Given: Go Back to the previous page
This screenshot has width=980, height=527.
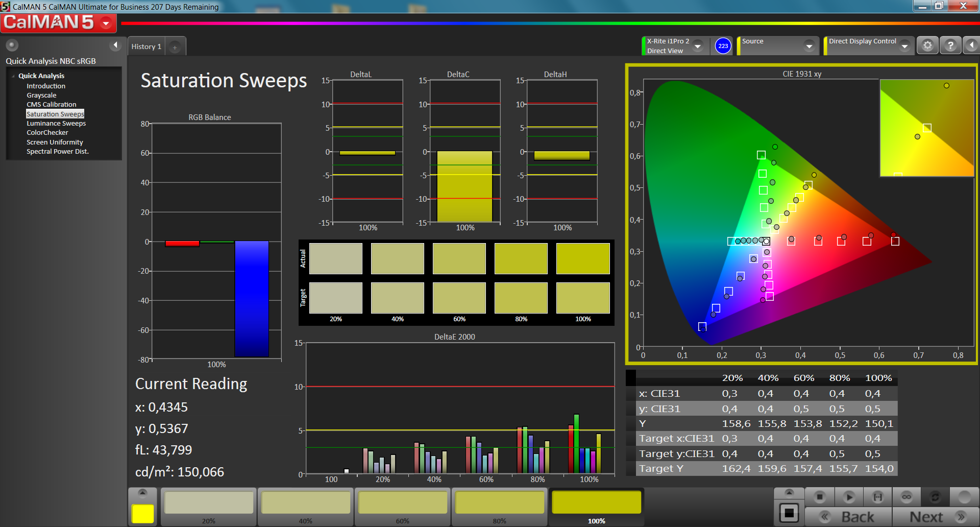Looking at the screenshot, I should point(849,517).
